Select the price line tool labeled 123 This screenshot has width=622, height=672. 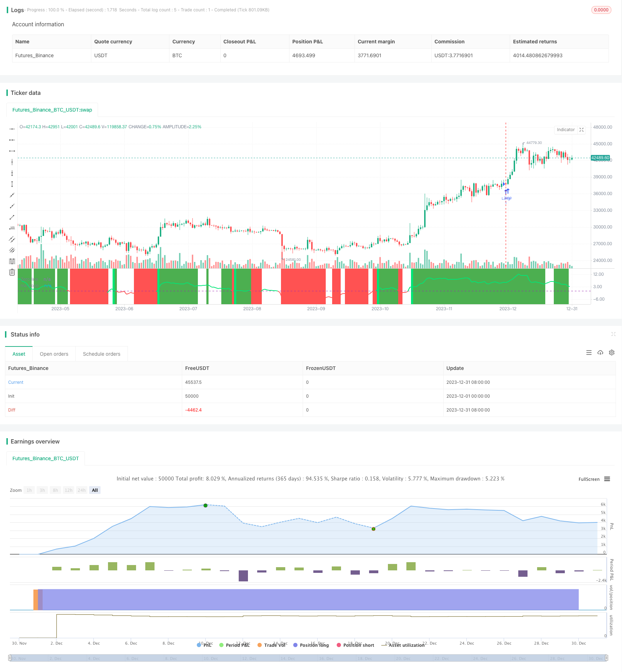(x=12, y=228)
